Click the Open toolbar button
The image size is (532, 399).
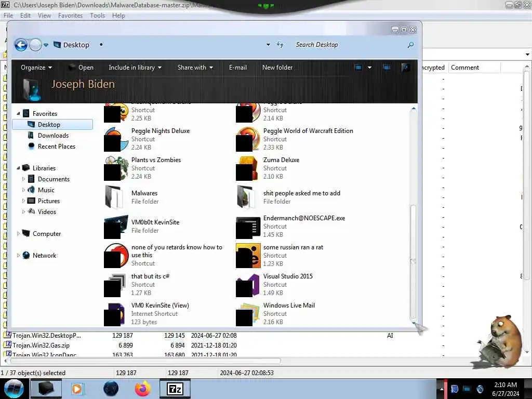(81, 68)
